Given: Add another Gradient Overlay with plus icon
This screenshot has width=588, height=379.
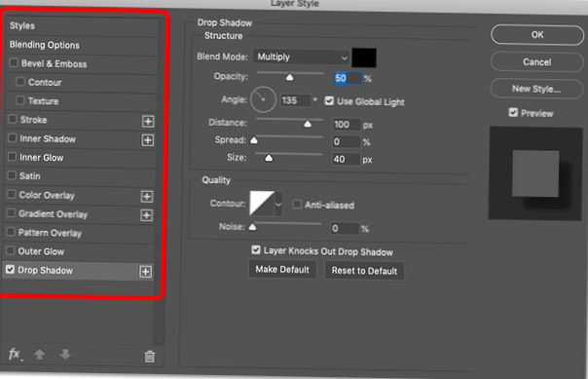Looking at the screenshot, I should pos(147,215).
